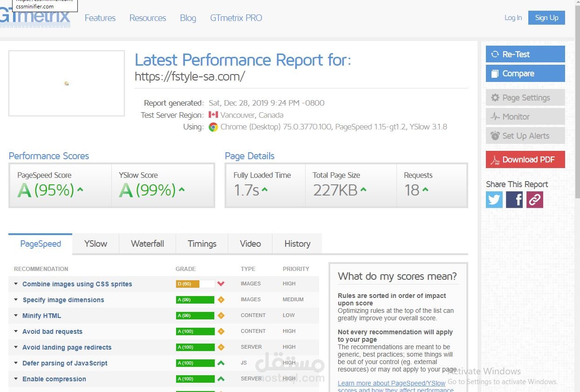This screenshot has width=580, height=392.
Task: Click the GTmetrix logo
Action: [x=35, y=18]
